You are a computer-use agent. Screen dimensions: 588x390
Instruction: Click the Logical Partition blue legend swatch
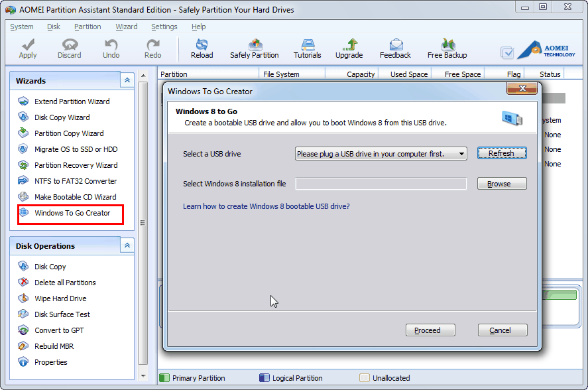265,377
